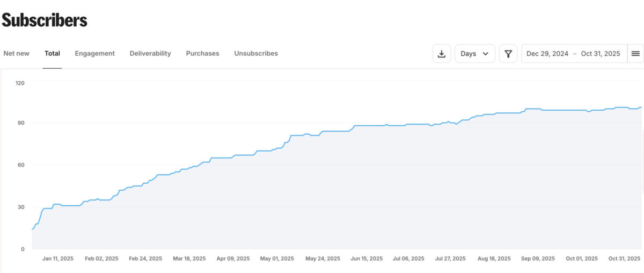This screenshot has height=273, width=644.
Task: Click the end date Oct 31, 2025
Action: [600, 54]
